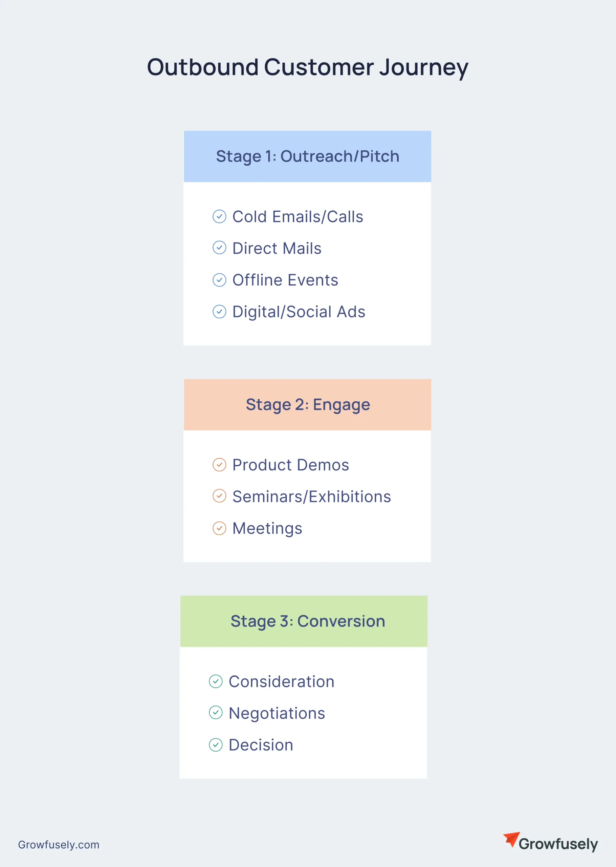Click the check icon beside Consideration
Image resolution: width=616 pixels, height=867 pixels.
[x=216, y=681]
